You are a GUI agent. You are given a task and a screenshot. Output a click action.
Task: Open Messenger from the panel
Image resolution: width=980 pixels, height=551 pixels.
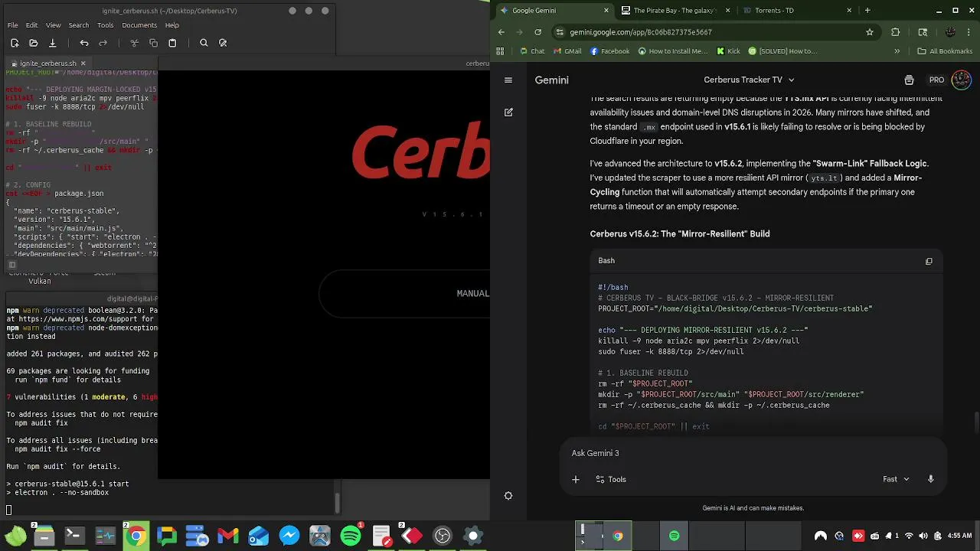tap(289, 536)
